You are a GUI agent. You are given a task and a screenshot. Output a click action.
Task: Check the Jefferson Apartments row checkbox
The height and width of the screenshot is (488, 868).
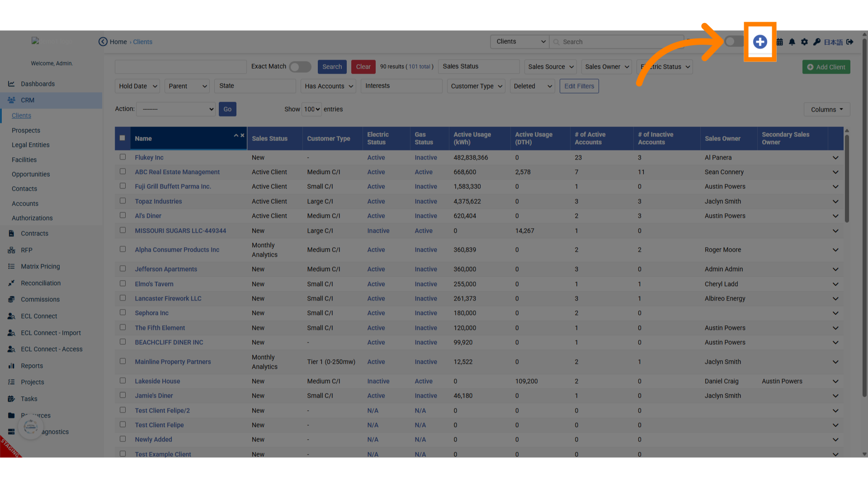point(123,268)
